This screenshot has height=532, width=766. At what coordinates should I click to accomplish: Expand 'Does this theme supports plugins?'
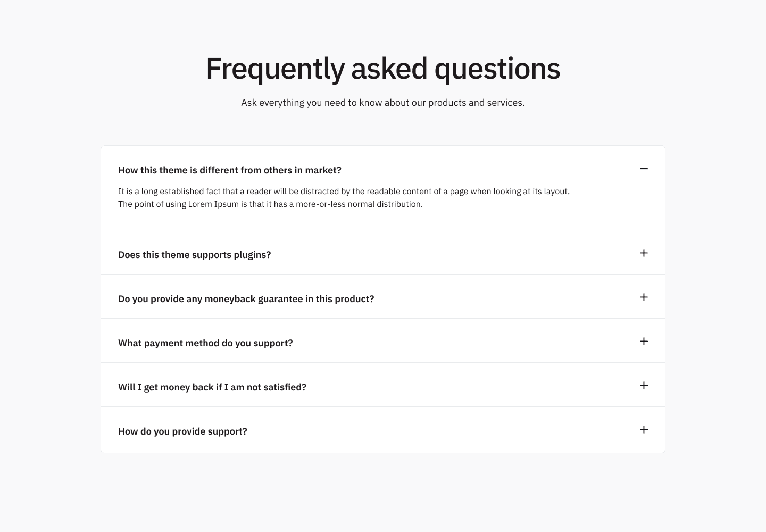click(195, 254)
